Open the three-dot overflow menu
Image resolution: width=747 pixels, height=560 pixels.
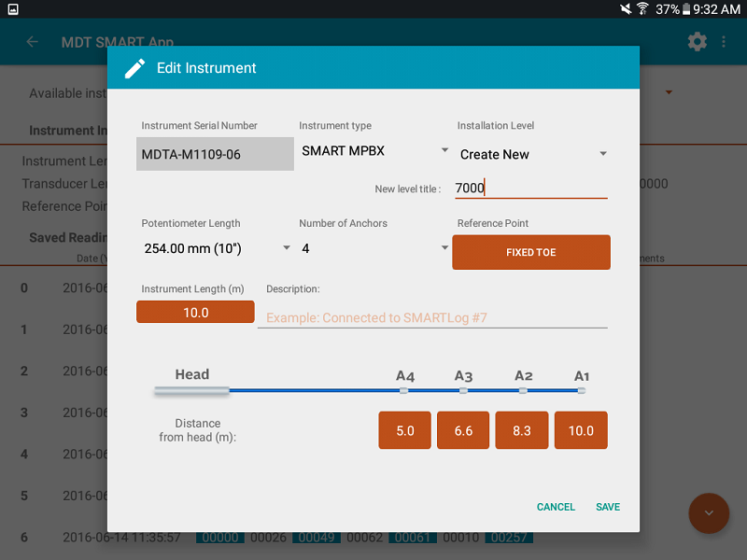point(726,42)
